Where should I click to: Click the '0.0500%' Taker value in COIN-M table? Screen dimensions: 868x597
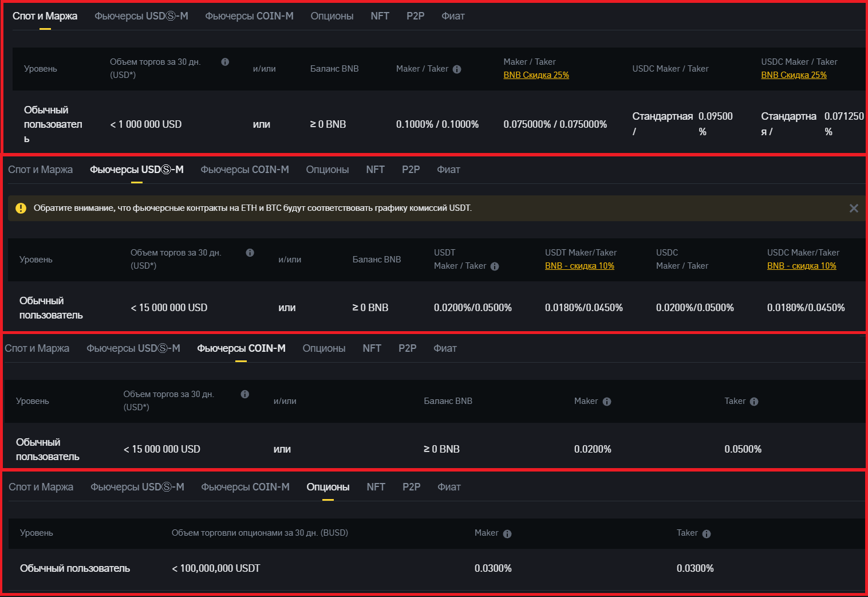click(743, 449)
